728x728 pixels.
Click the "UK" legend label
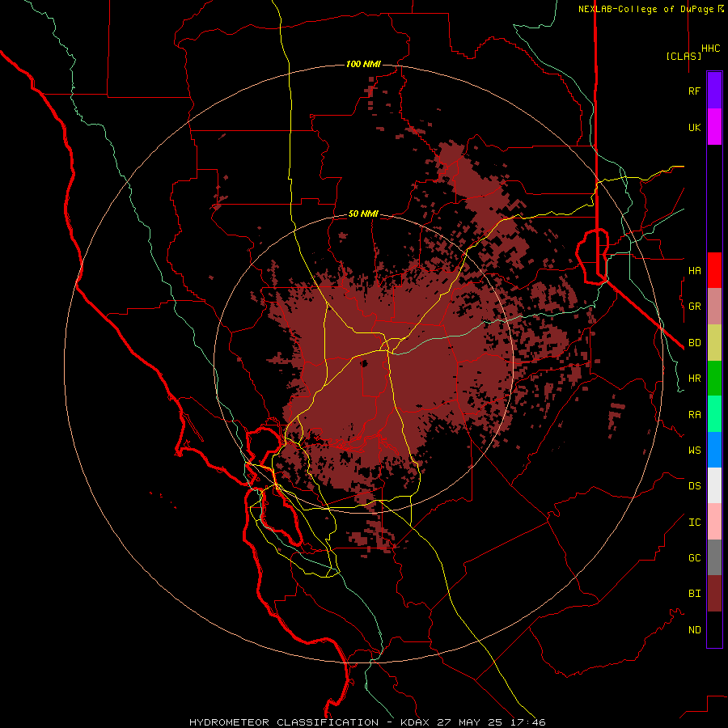coord(694,127)
